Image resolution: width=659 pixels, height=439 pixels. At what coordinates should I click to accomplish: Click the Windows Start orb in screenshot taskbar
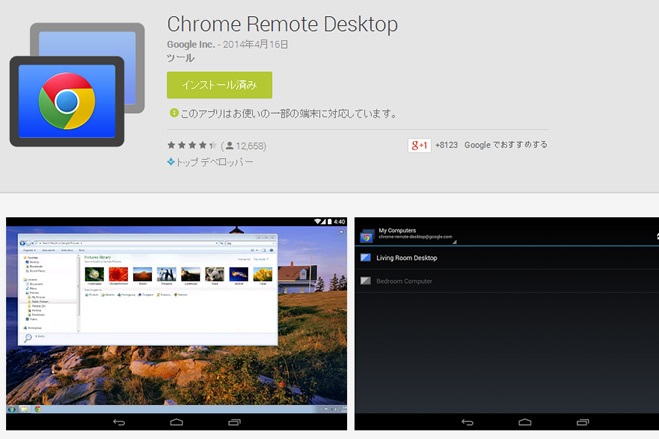[x=12, y=409]
